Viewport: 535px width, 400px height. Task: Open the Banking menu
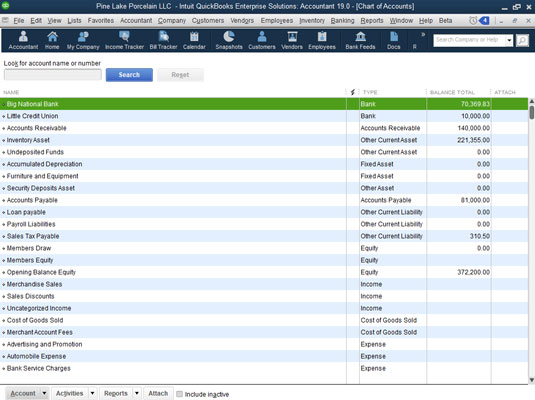point(342,20)
